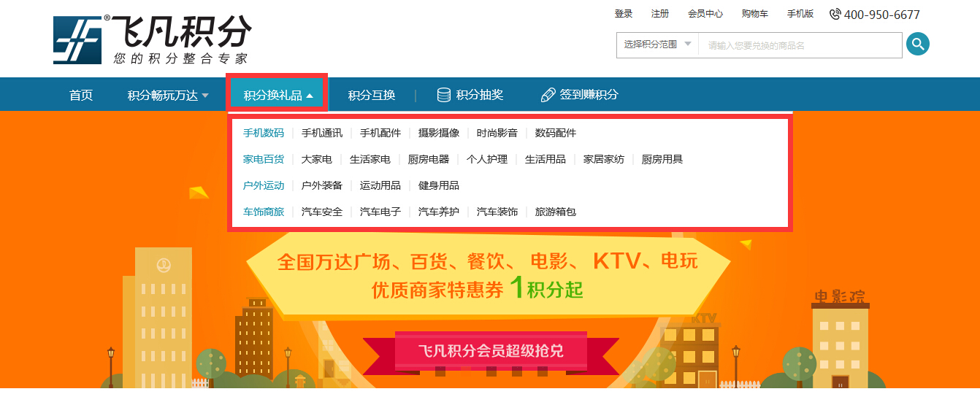Collapse the 积分换礼品 menu
The height and width of the screenshot is (405, 980).
coord(278,95)
